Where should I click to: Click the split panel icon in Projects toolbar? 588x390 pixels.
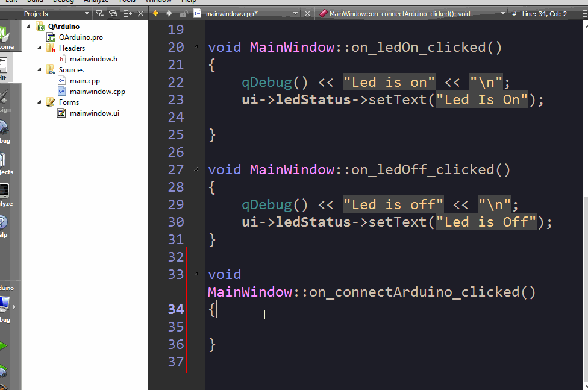pyautogui.click(x=127, y=13)
